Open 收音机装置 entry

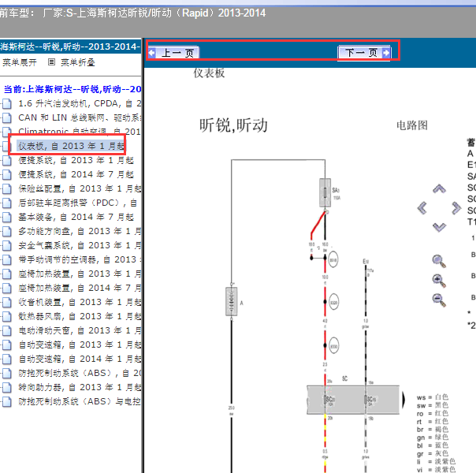(80, 302)
